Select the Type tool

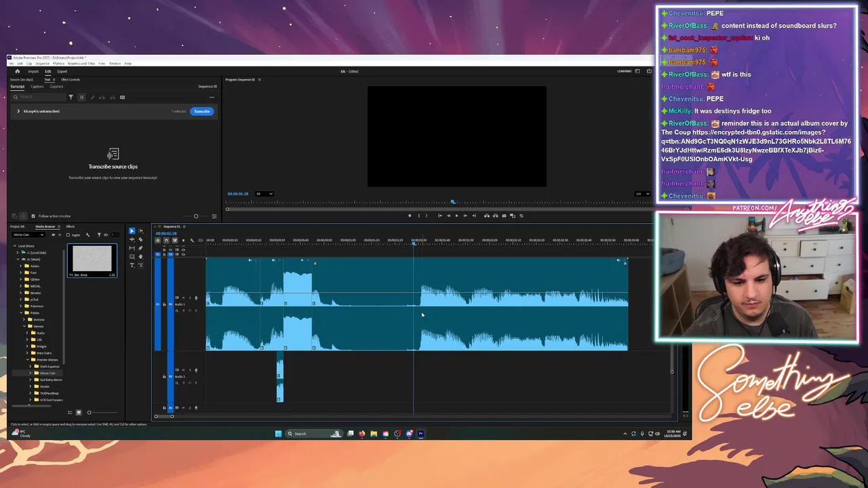click(132, 265)
